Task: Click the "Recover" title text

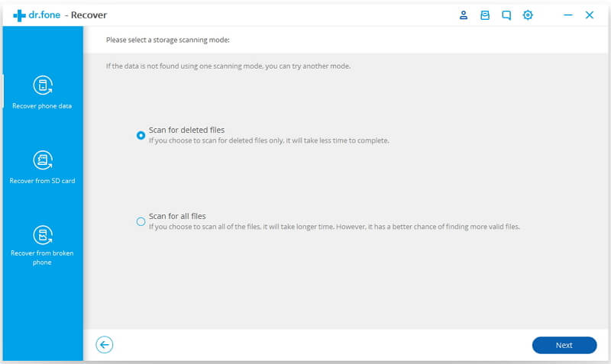Action: [x=89, y=14]
